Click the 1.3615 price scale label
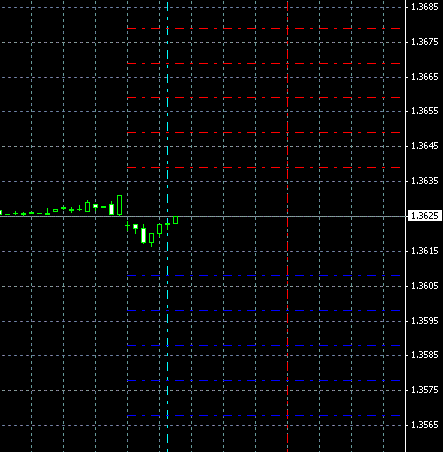The height and width of the screenshot is (452, 443). point(425,251)
